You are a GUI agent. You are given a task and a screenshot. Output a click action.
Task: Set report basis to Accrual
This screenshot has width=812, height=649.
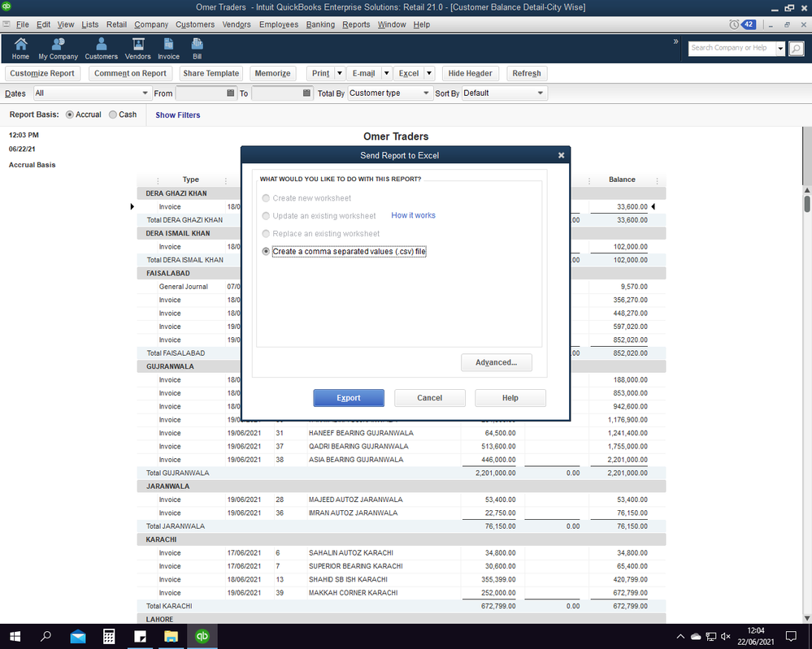69,115
